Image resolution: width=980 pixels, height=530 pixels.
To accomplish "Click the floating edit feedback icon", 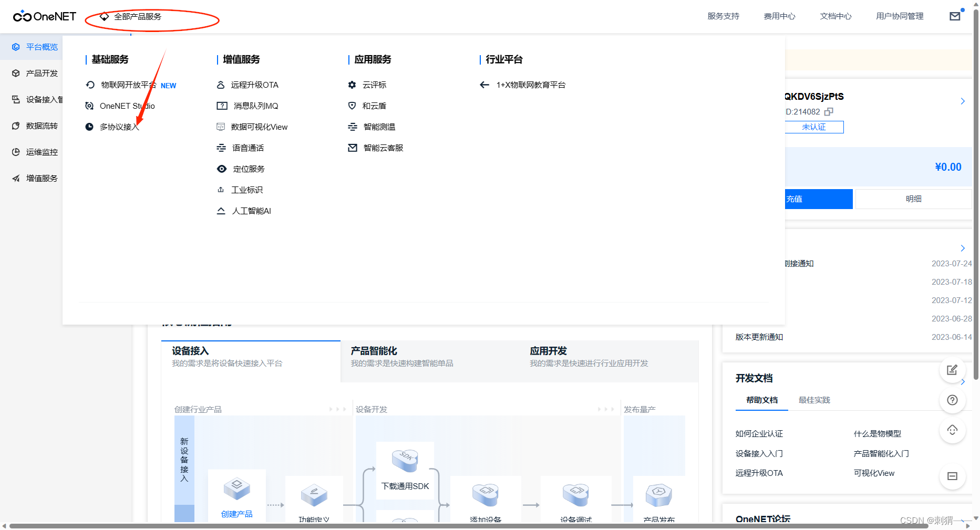I will tap(952, 370).
